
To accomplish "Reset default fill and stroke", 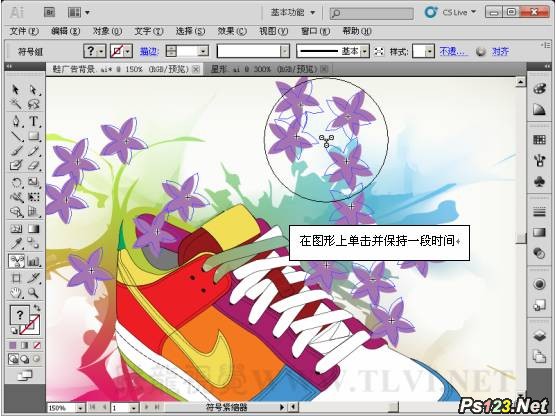I will pos(13,331).
